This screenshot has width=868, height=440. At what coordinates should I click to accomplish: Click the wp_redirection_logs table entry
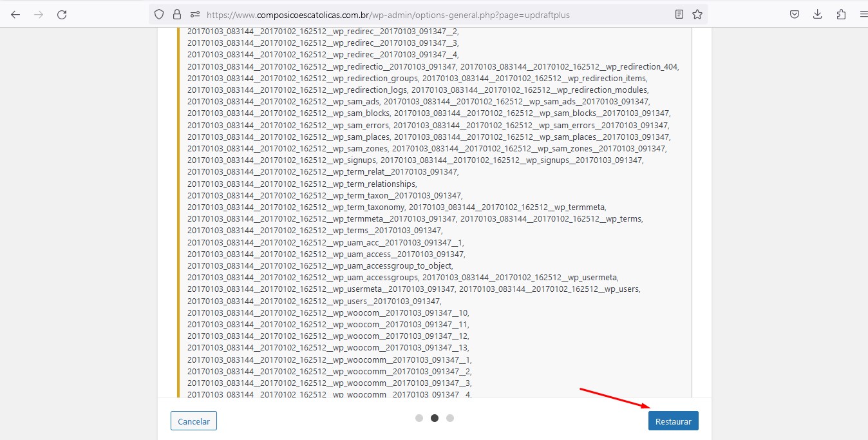tap(297, 90)
